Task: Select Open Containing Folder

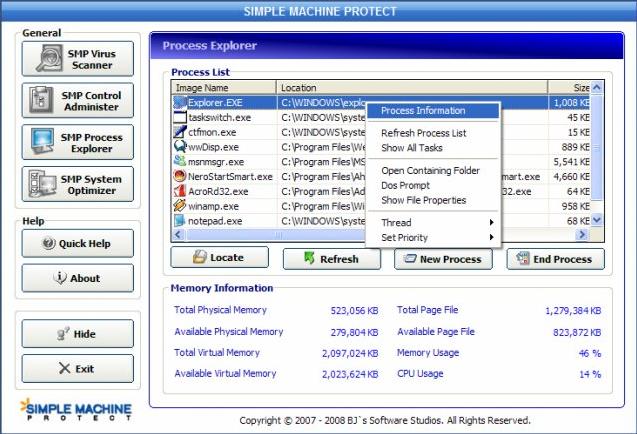Action: [433, 171]
